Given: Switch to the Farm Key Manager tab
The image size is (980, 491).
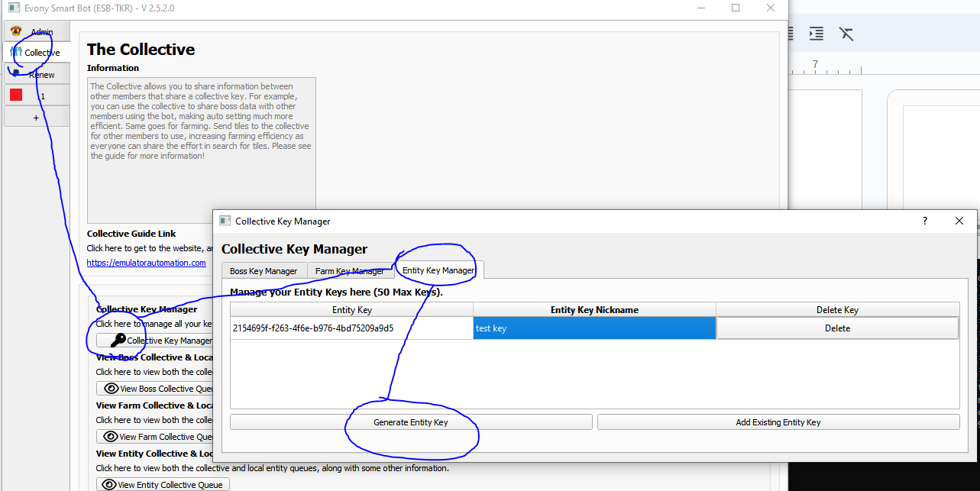Looking at the screenshot, I should pos(350,271).
